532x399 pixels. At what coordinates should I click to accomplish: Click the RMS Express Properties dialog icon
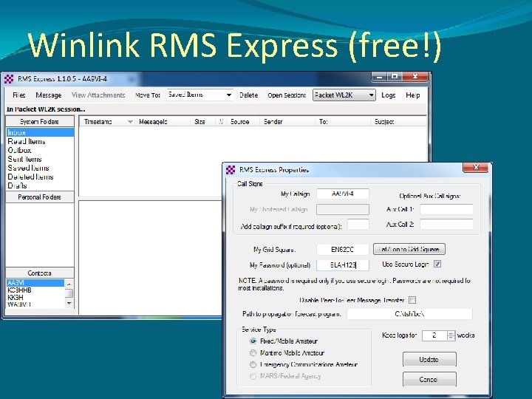[x=231, y=170]
